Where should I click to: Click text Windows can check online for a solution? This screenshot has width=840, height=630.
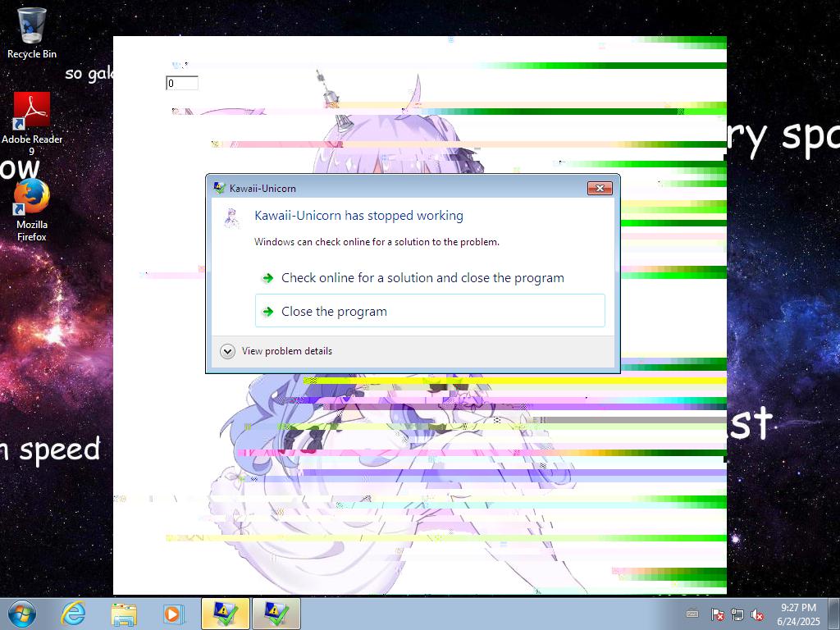point(377,242)
